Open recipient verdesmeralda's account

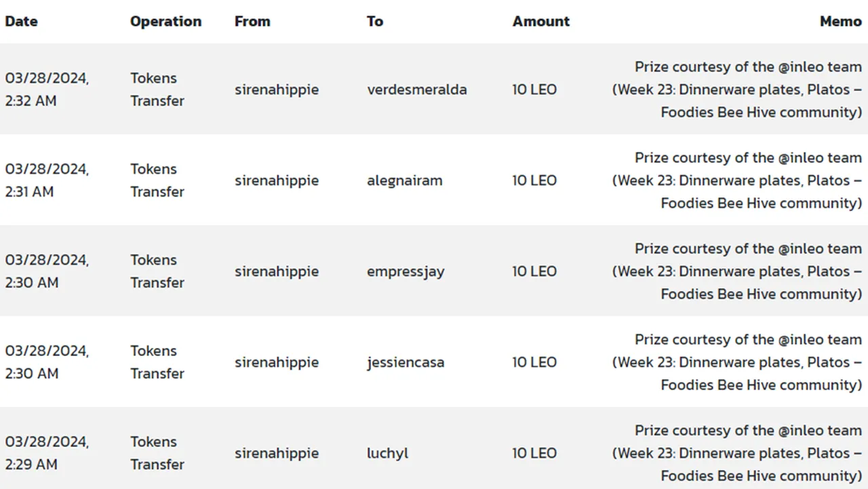[417, 90]
